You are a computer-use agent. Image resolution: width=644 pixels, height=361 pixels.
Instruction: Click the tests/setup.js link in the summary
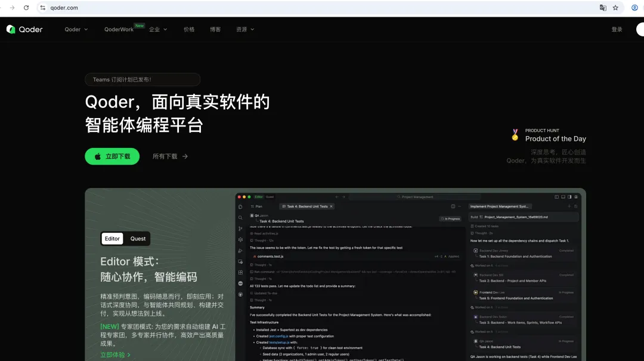(279, 342)
